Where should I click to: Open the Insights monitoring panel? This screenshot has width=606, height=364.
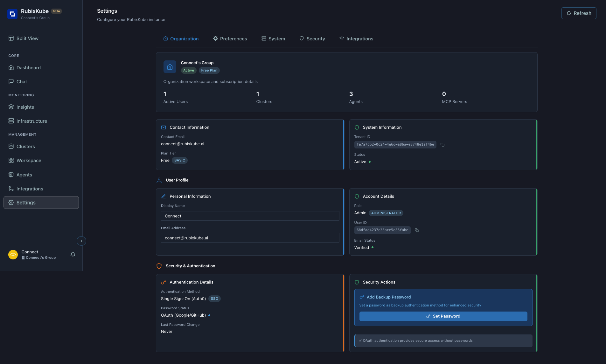click(25, 107)
